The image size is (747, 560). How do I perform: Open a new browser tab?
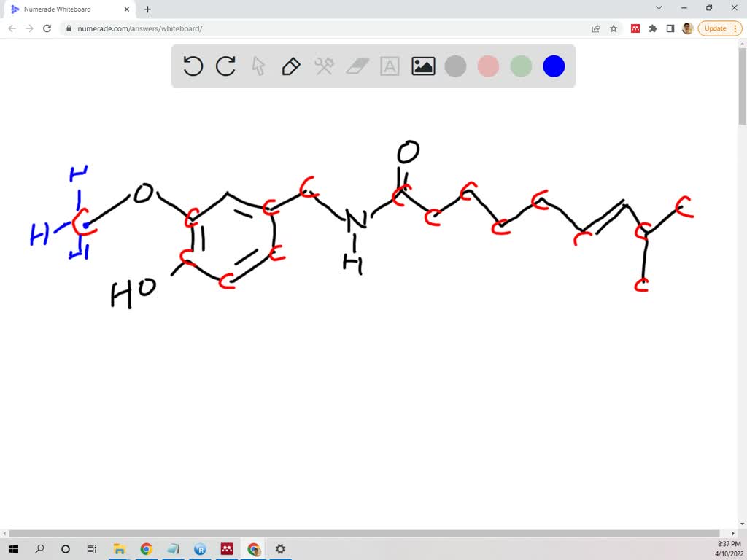tap(147, 9)
